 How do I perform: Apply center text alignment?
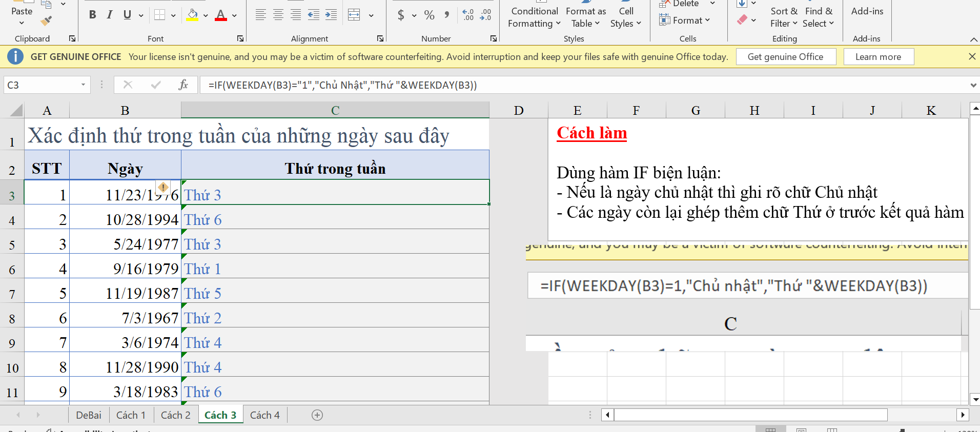click(278, 15)
